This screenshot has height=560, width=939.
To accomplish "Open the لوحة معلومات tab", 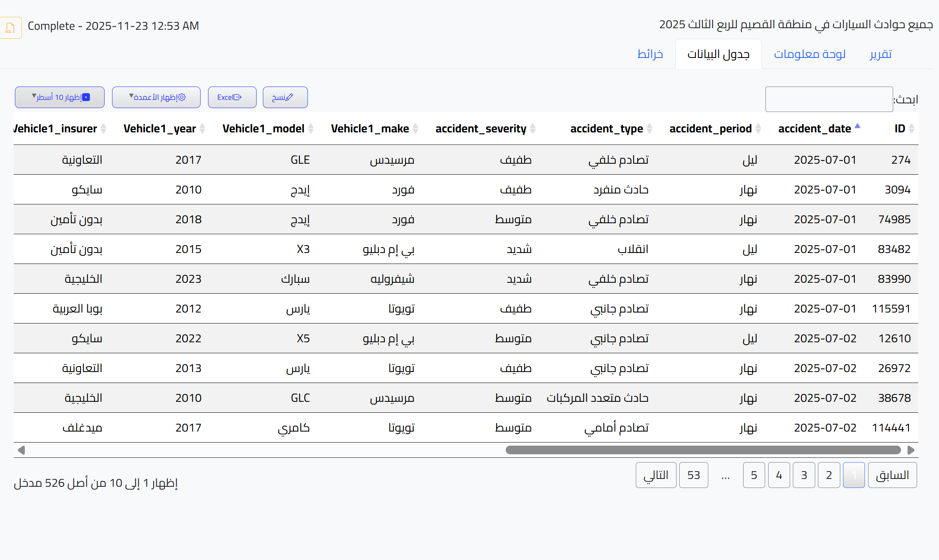I will click(x=809, y=54).
